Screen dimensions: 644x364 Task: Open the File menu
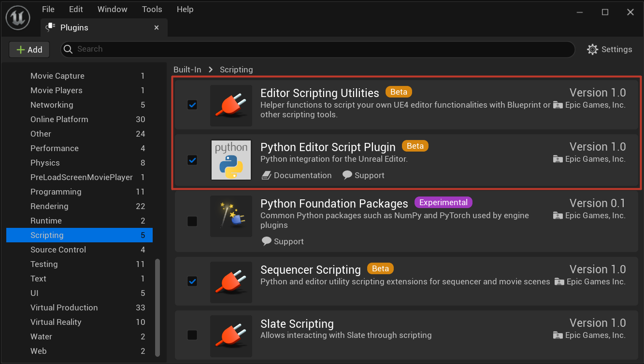tap(48, 9)
